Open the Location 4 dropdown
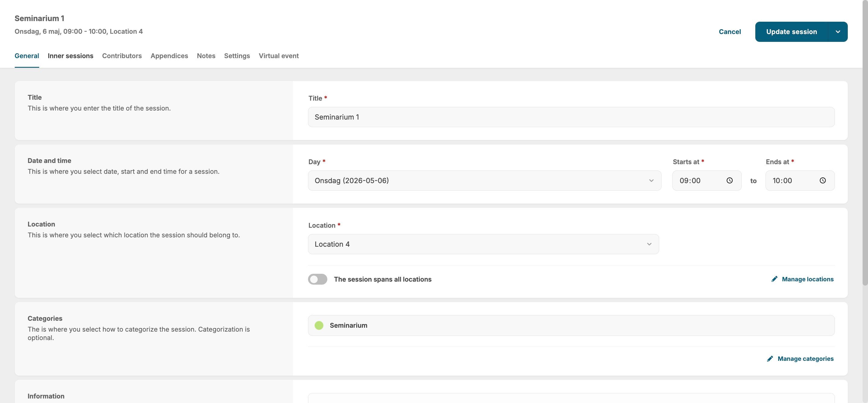This screenshot has width=868, height=403. (483, 244)
